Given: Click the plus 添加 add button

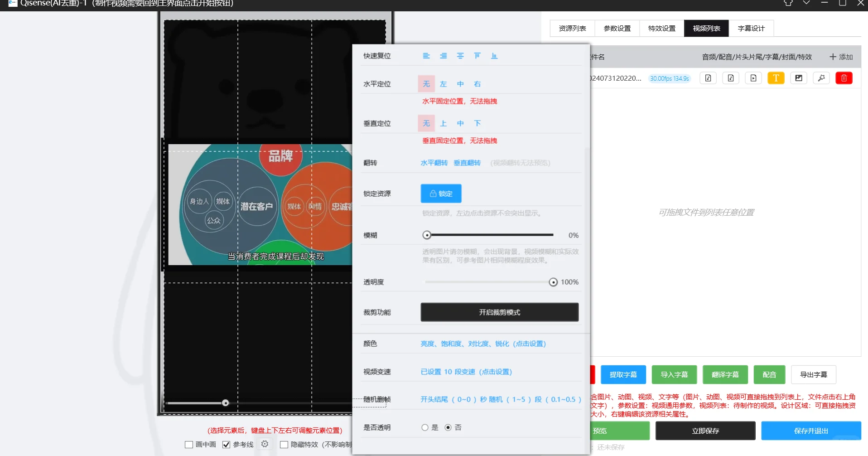Looking at the screenshot, I should pyautogui.click(x=841, y=57).
